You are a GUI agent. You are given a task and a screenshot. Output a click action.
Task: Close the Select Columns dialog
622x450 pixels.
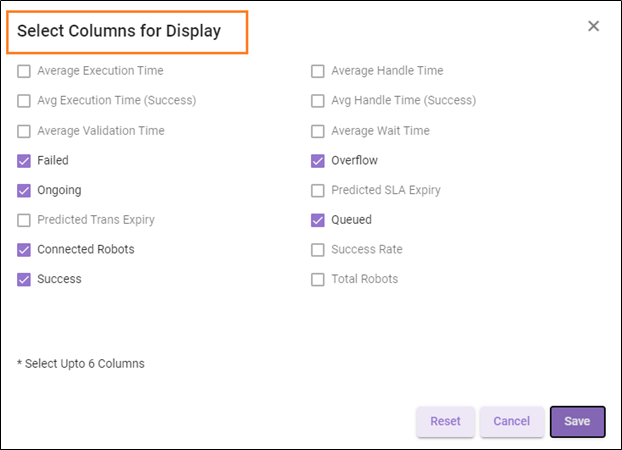593,26
